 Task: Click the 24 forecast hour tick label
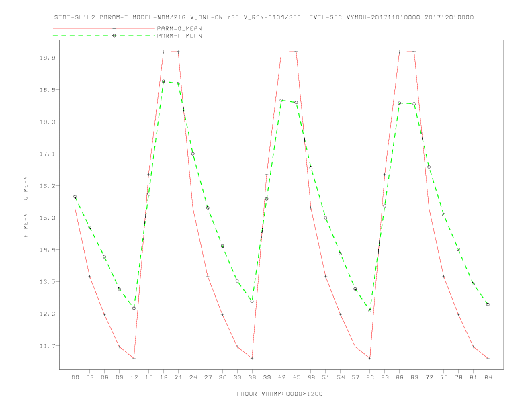(x=193, y=377)
